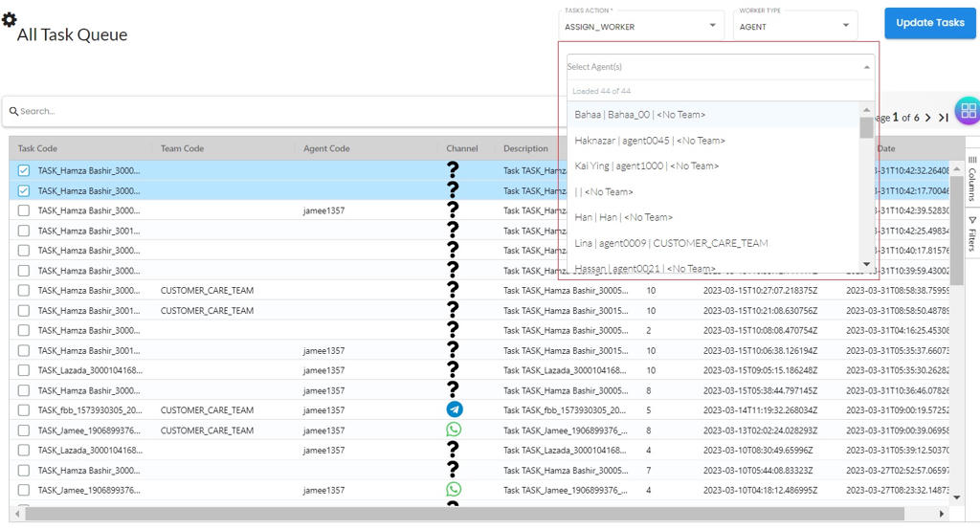Check the task row with jamee1357 agent
Image resolution: width=980 pixels, height=530 pixels.
click(x=24, y=210)
